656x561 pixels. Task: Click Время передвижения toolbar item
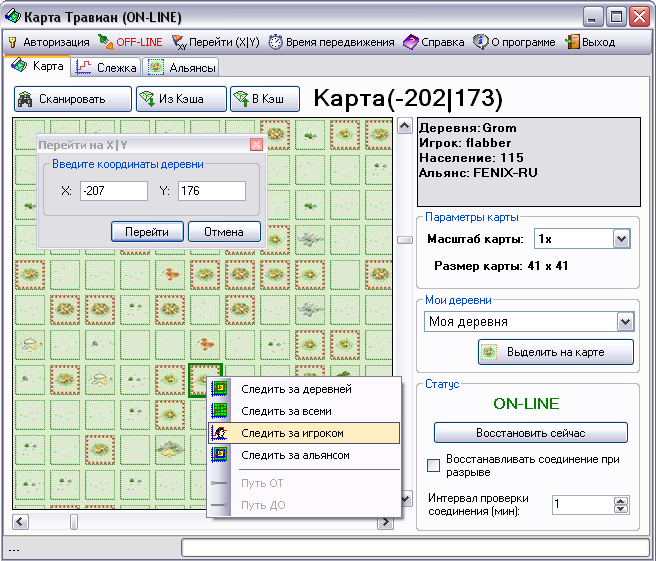click(331, 42)
